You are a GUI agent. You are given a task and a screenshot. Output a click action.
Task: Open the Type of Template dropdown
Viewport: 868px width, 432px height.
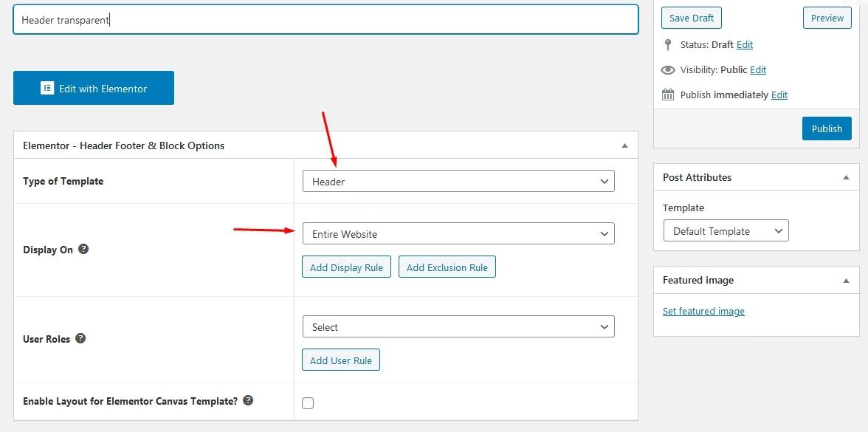coord(458,182)
